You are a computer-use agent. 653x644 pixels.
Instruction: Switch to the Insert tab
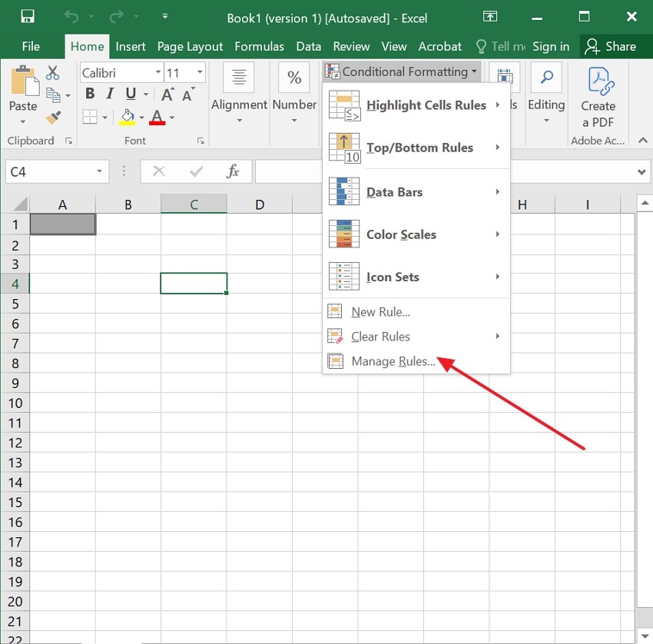coord(131,46)
